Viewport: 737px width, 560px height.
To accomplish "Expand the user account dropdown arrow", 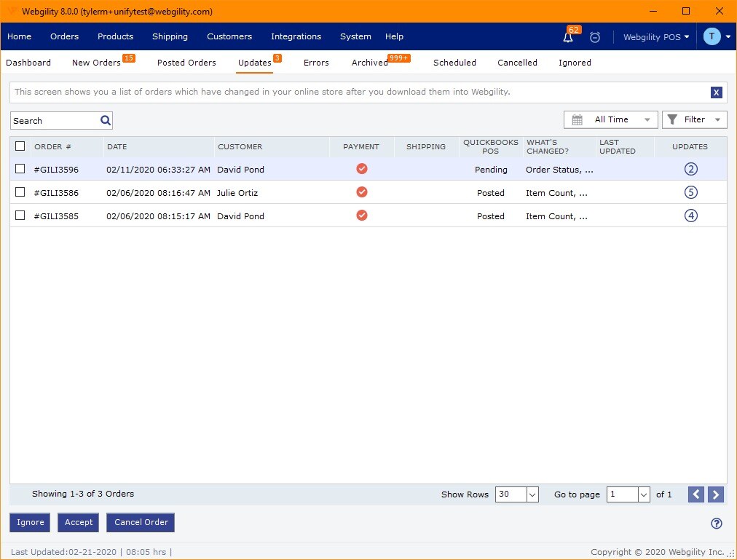I will [x=728, y=36].
